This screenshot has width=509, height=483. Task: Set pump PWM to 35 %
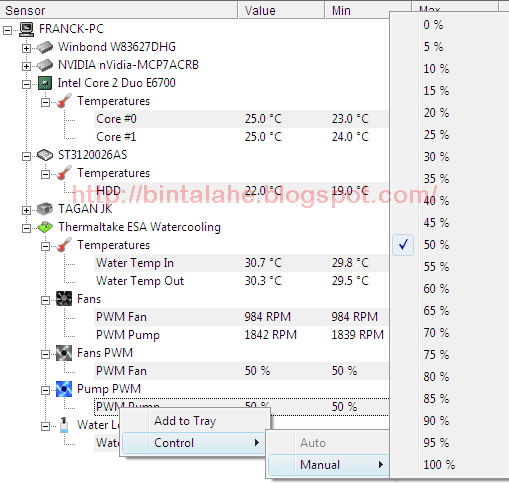pos(449,179)
